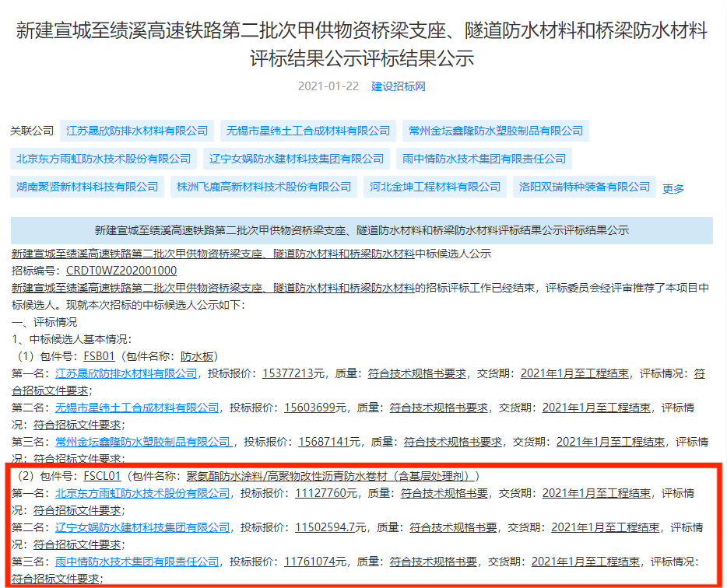Select the 无锡市星纬土工合成材料有限公司 related-company tag
727x588 pixels.
[308, 131]
